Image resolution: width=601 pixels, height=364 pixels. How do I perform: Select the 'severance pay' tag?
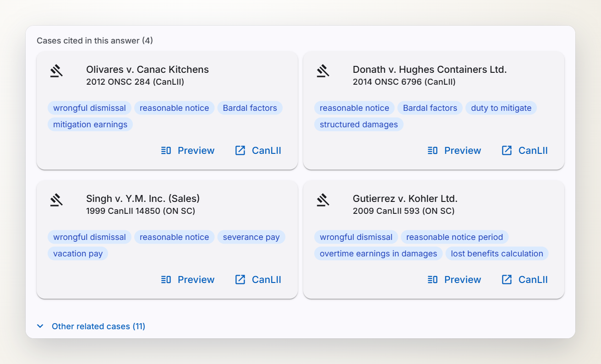251,237
